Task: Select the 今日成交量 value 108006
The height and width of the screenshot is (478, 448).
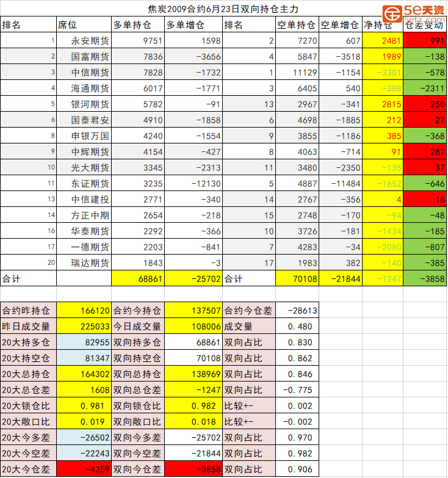Action: [x=193, y=326]
